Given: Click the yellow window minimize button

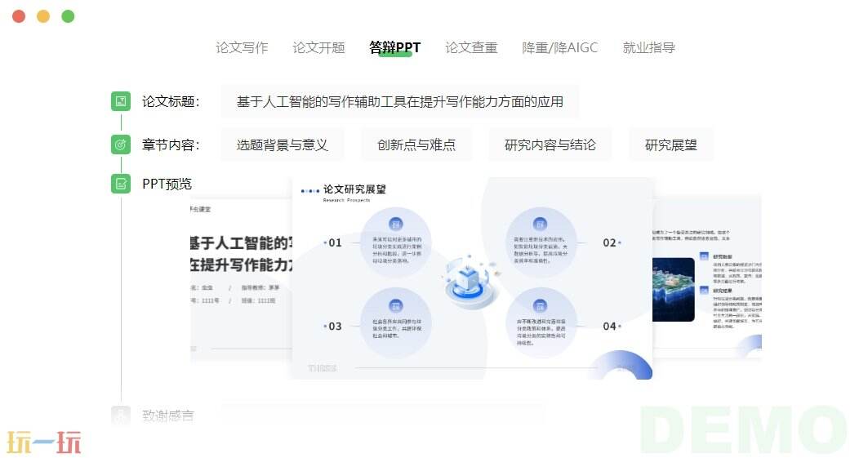Looking at the screenshot, I should point(43,16).
